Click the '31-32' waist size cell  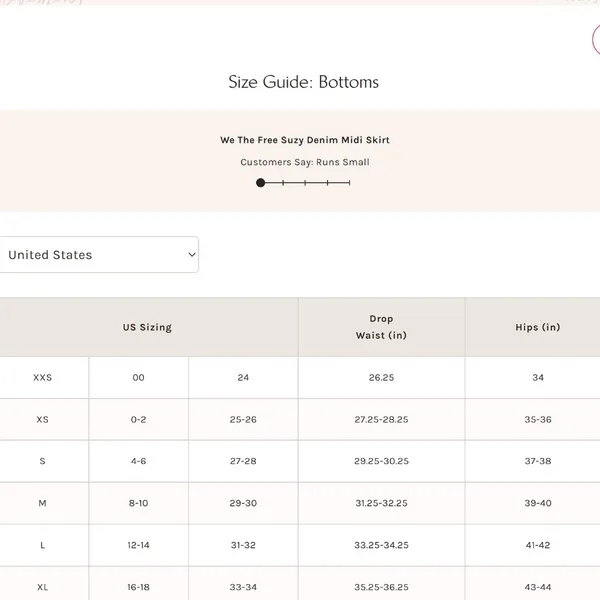pyautogui.click(x=243, y=545)
